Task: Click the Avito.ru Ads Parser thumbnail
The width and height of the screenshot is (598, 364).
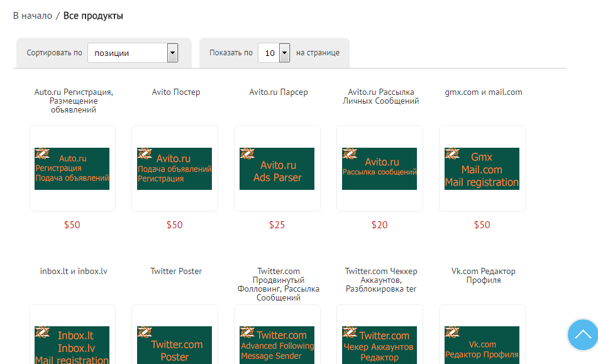Action: 277,168
